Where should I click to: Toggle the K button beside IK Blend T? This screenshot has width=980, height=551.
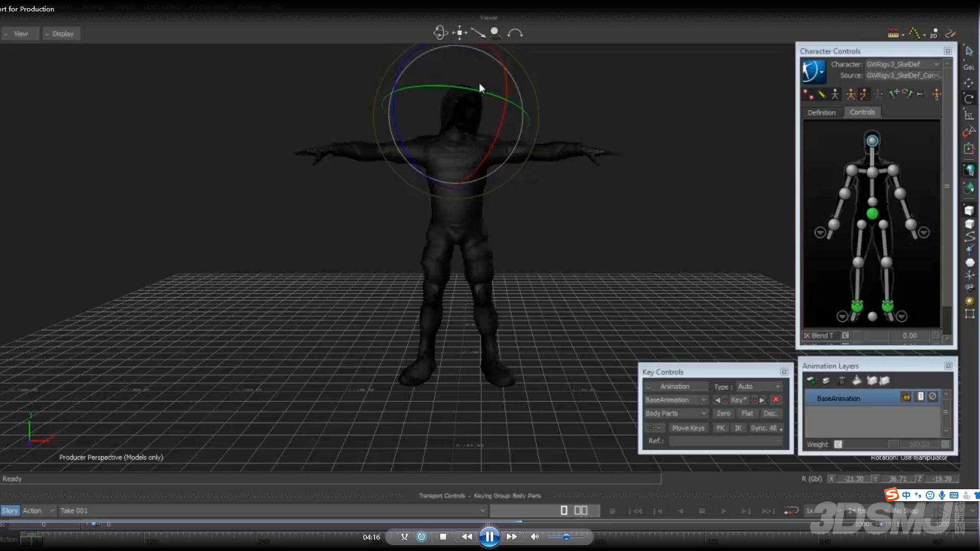point(846,336)
